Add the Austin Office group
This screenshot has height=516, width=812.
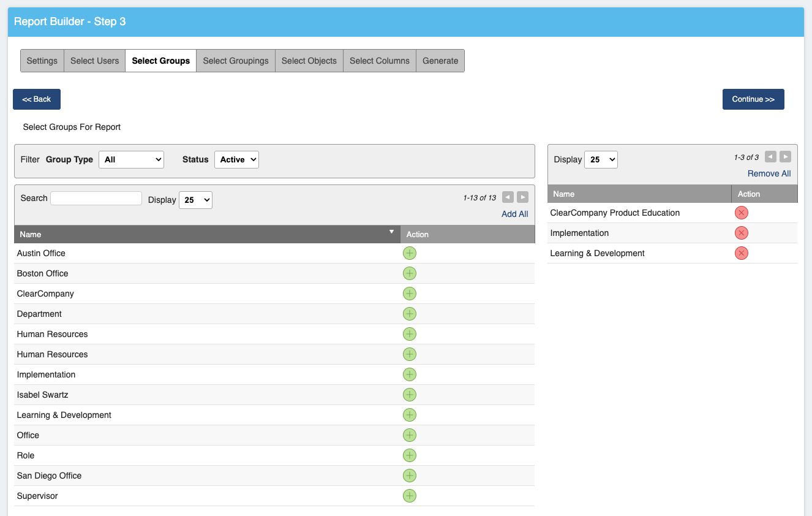[410, 253]
